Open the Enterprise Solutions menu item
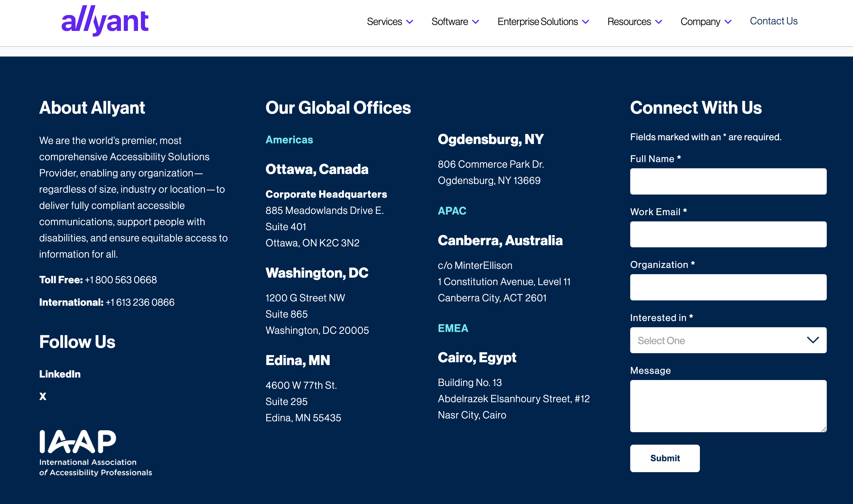The image size is (853, 504). (x=538, y=22)
